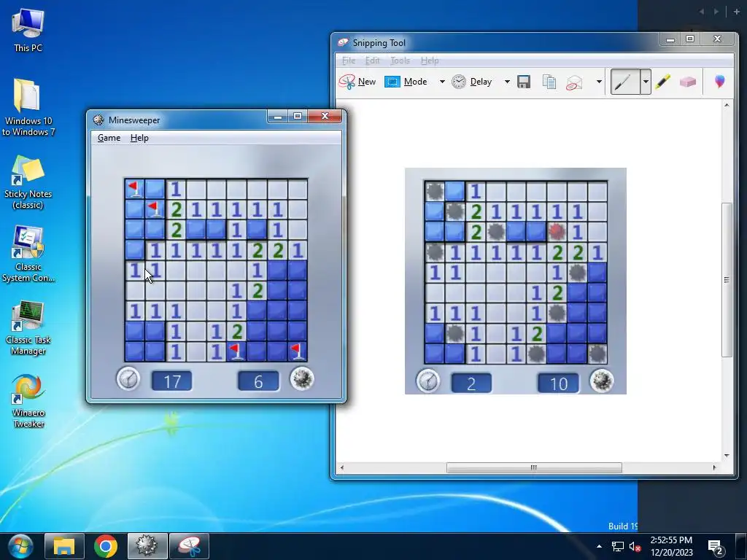This screenshot has width=747, height=560.
Task: Click the scroll up arrow in Snipping Tool
Action: pos(726,105)
